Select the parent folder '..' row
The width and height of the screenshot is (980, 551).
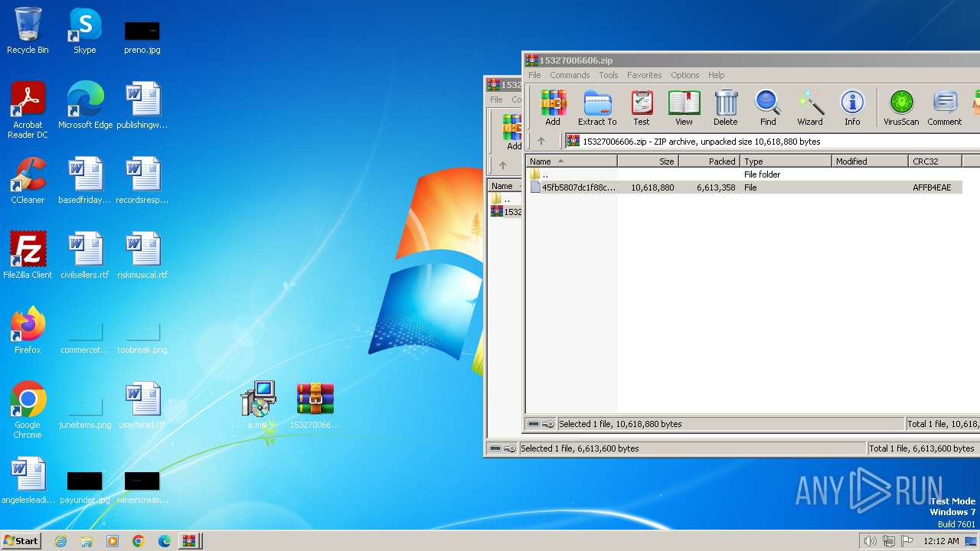pos(743,174)
